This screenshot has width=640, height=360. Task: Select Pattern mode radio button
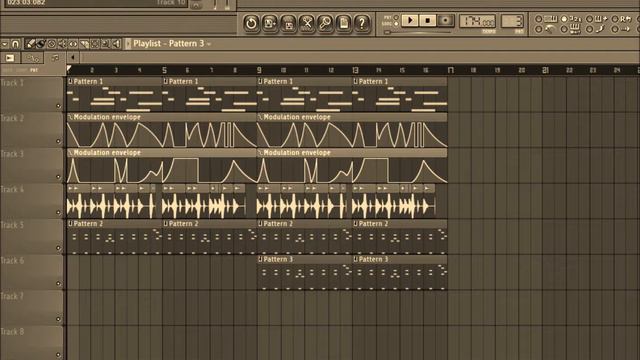click(396, 18)
